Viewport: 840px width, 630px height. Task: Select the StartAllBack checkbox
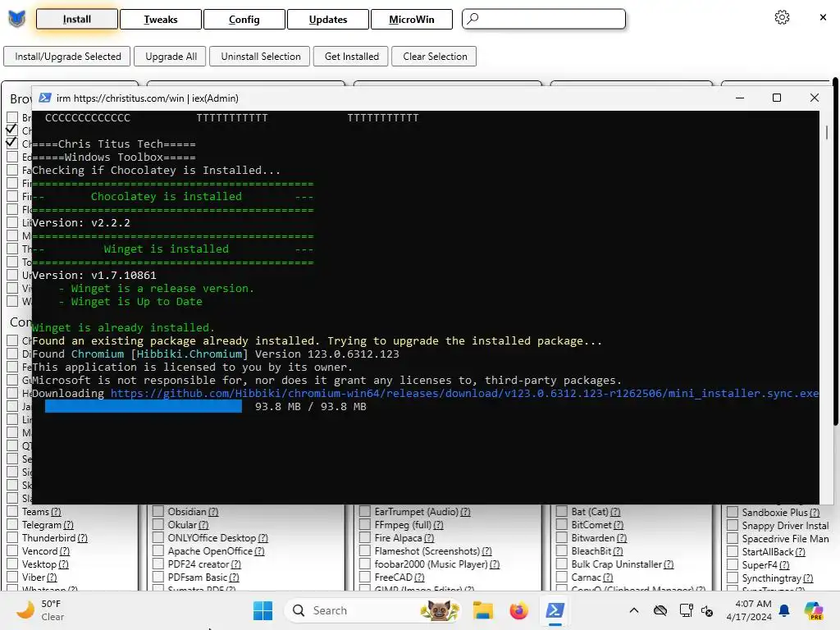click(733, 552)
